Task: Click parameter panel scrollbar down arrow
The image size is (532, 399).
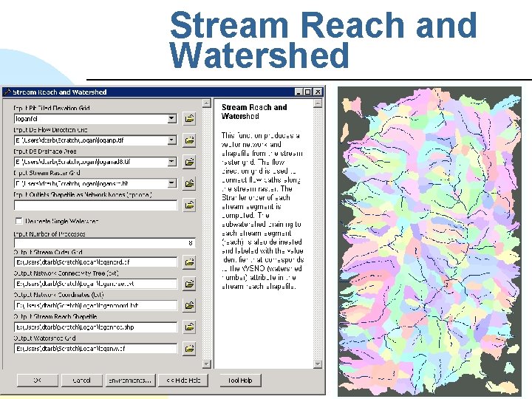Action: (207, 364)
